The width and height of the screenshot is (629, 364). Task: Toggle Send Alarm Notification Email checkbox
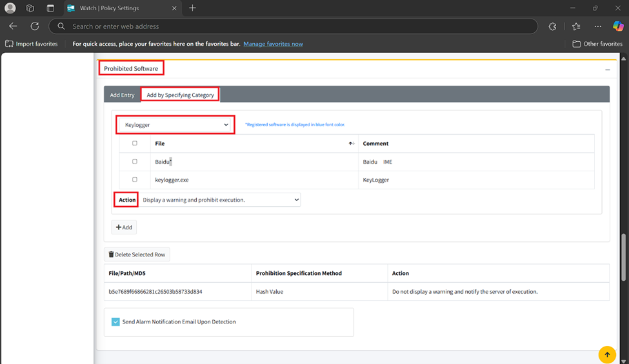[x=115, y=322]
